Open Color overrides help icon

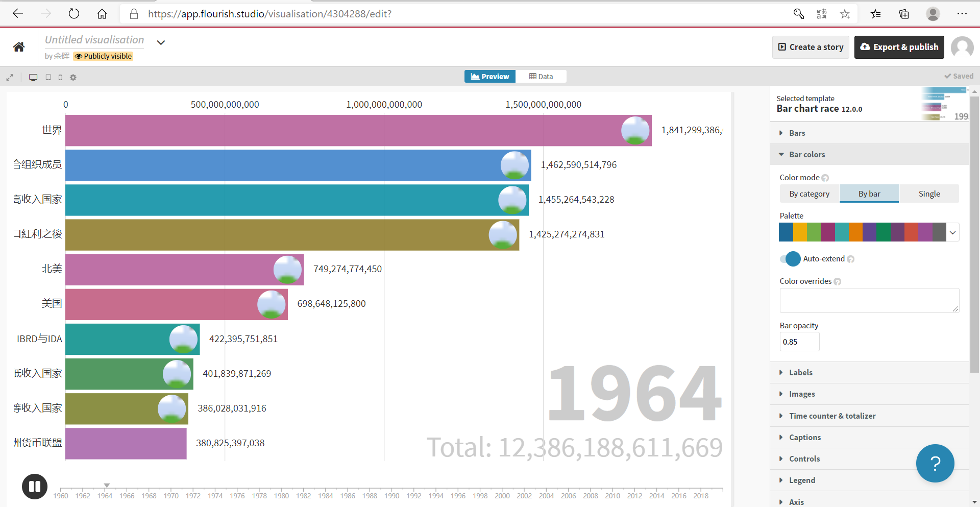838,281
